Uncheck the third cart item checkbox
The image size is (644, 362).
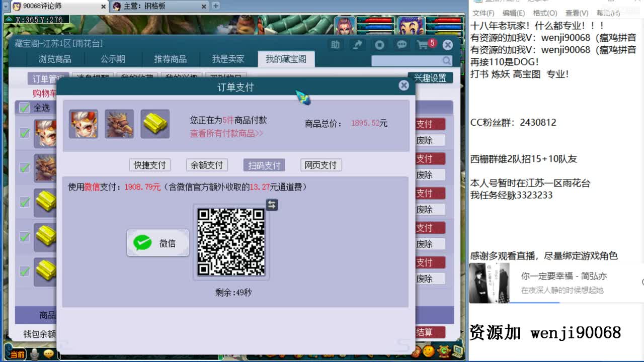(24, 202)
